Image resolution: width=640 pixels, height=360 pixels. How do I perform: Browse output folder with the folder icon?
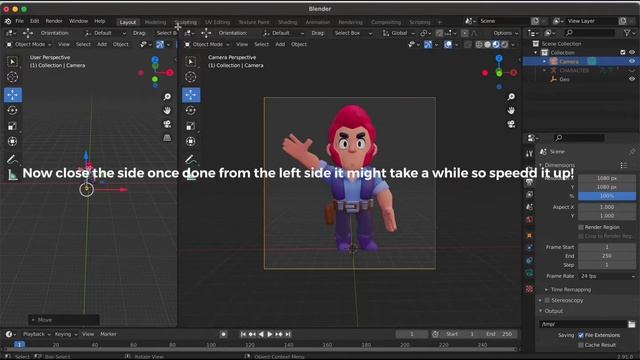[x=632, y=324]
